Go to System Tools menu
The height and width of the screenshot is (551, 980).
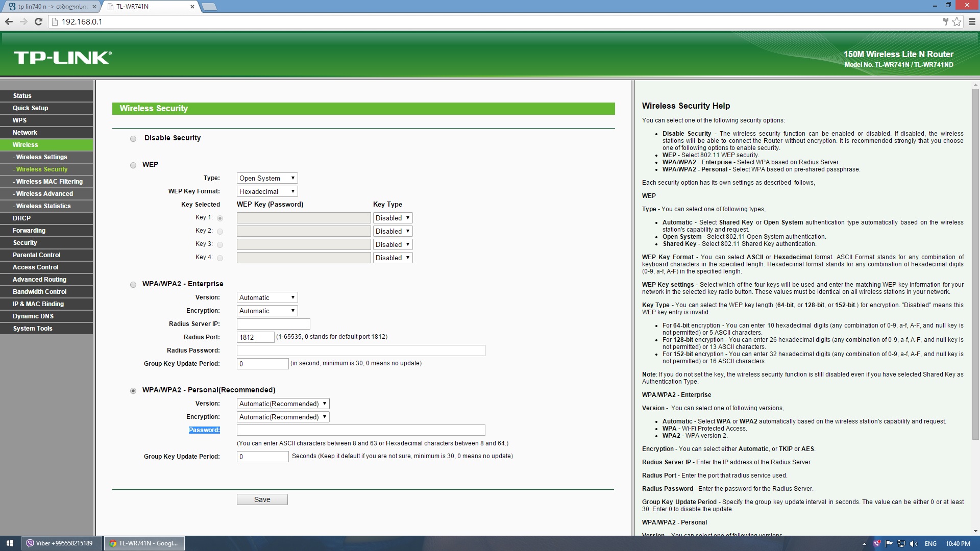33,329
